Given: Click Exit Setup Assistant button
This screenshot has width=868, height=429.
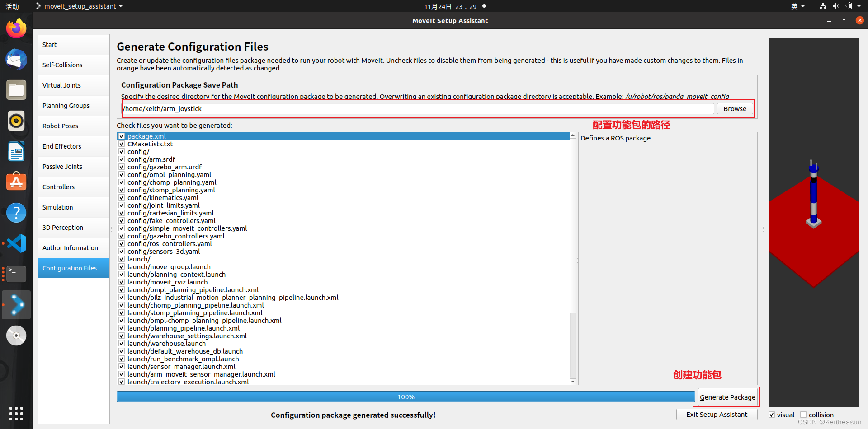Looking at the screenshot, I should coord(717,415).
